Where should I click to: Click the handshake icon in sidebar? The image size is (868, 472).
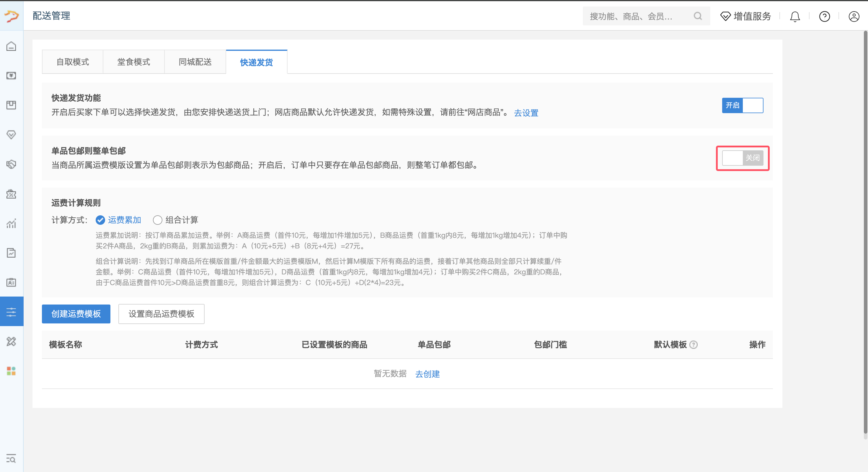[x=11, y=164]
